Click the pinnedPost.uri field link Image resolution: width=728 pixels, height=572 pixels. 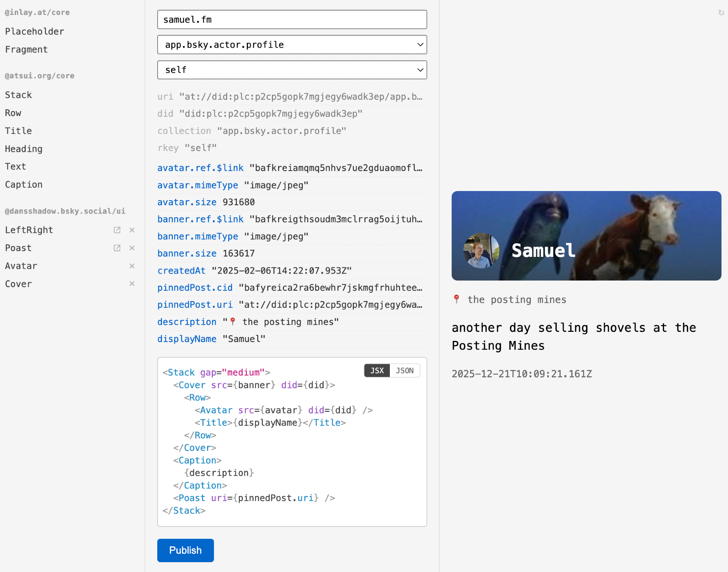195,305
